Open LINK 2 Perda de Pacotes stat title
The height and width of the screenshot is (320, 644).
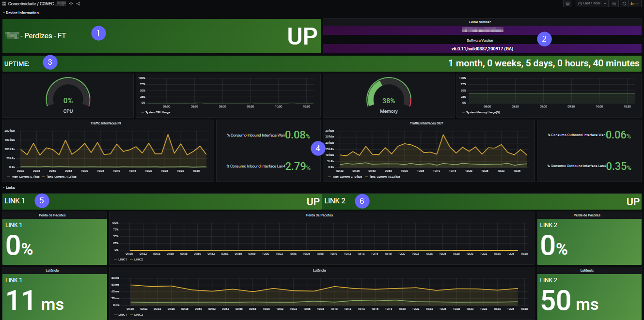click(587, 214)
